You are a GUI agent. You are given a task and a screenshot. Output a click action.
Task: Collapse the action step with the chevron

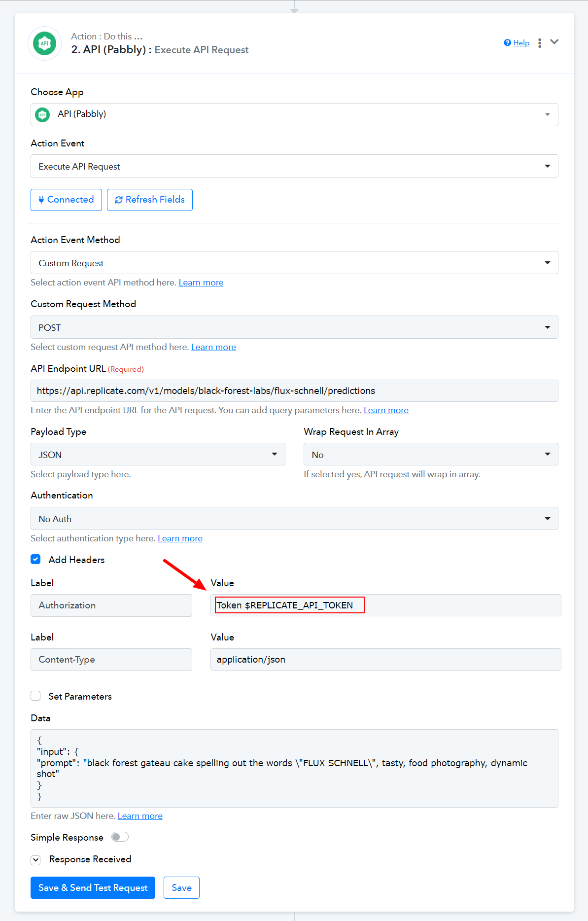[554, 42]
